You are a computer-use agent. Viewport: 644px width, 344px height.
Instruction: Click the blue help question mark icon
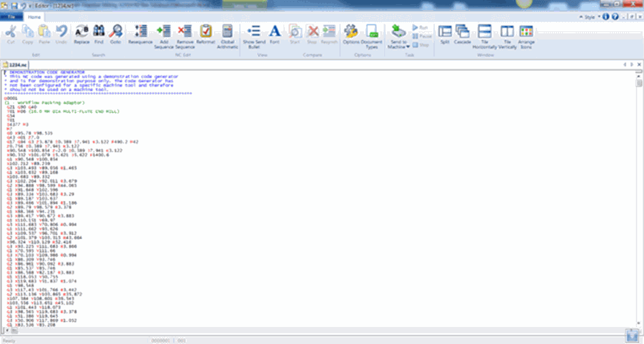pyautogui.click(x=615, y=17)
